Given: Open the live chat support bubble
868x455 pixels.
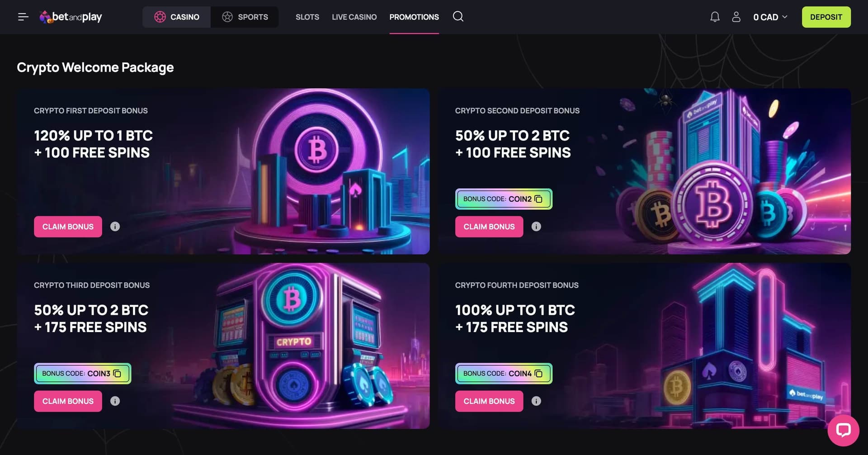Looking at the screenshot, I should click(843, 430).
